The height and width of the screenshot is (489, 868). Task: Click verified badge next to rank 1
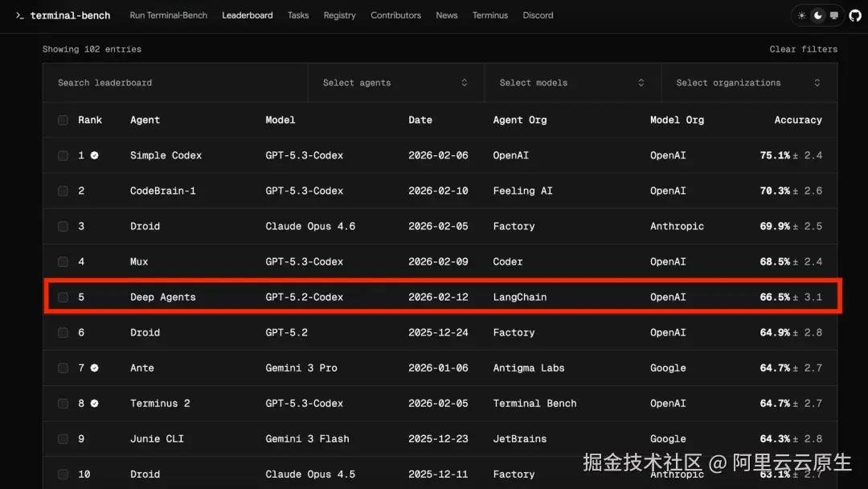pyautogui.click(x=95, y=155)
